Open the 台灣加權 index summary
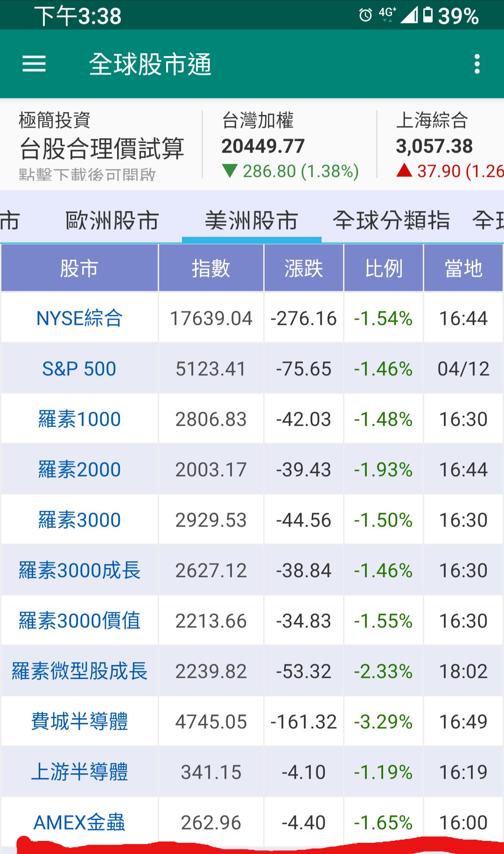Viewport: 504px width, 854px height. [x=289, y=145]
